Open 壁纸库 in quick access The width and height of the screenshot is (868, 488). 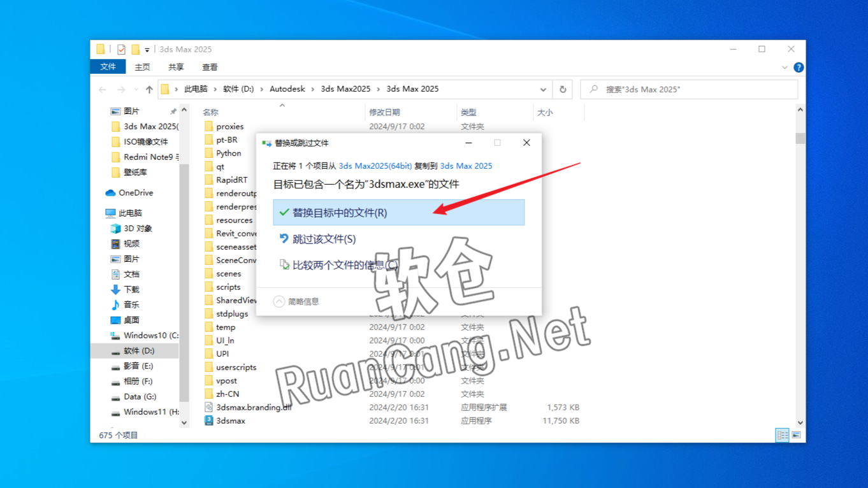coord(129,172)
